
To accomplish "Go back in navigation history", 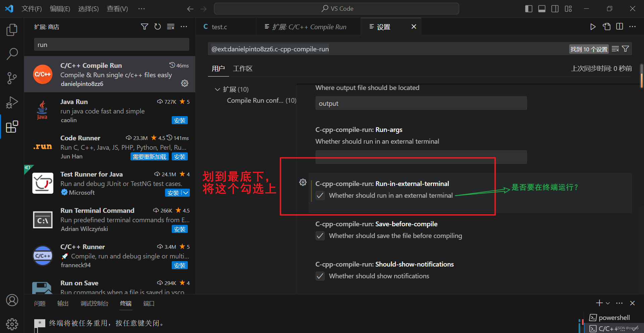I will [x=190, y=9].
